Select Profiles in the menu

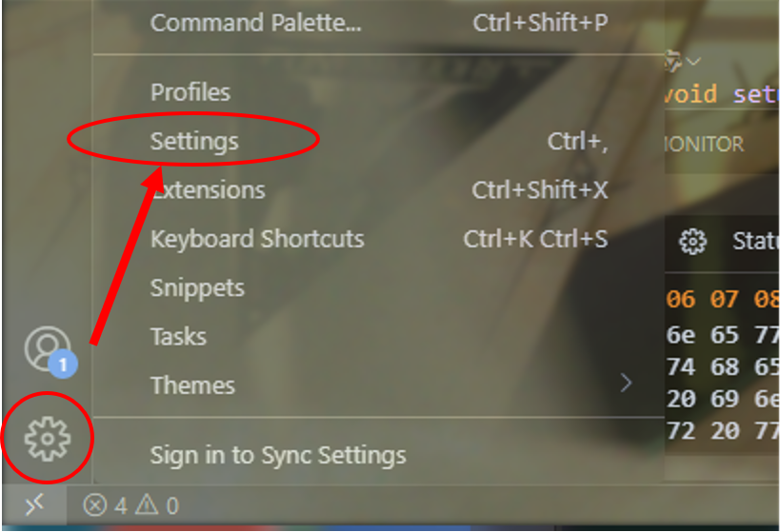pyautogui.click(x=190, y=92)
